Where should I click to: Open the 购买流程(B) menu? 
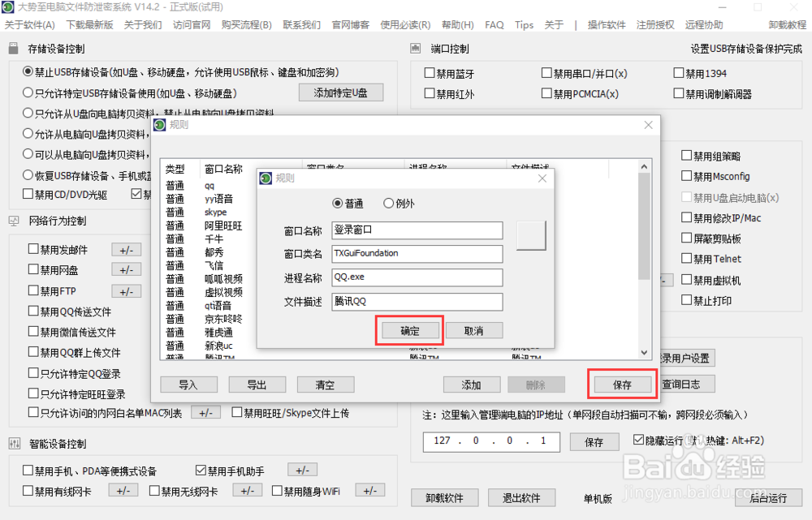(x=247, y=25)
